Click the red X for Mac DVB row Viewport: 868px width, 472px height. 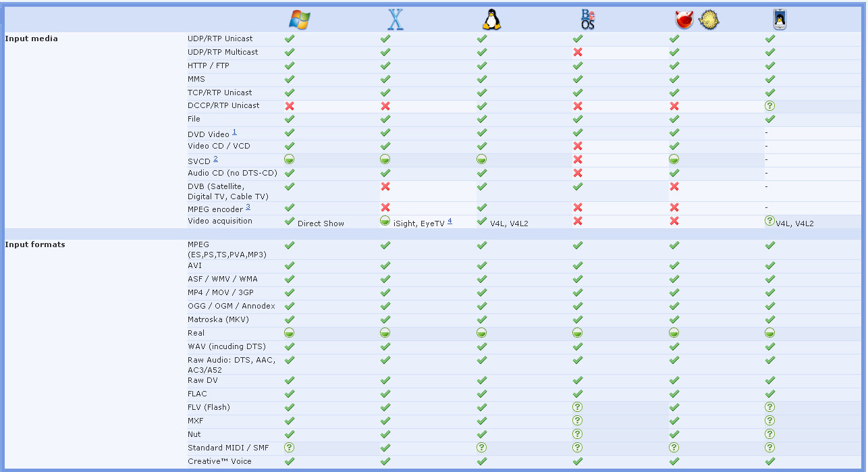385,186
